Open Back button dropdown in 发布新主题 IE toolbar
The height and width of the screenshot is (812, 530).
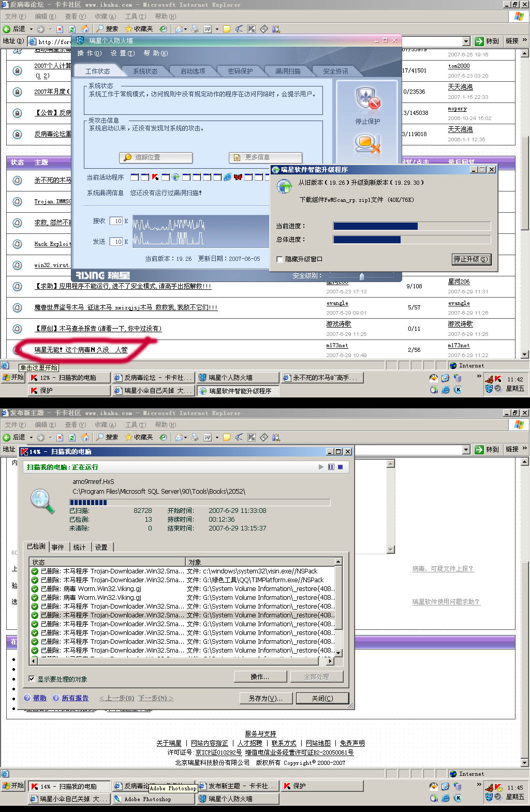[x=31, y=437]
